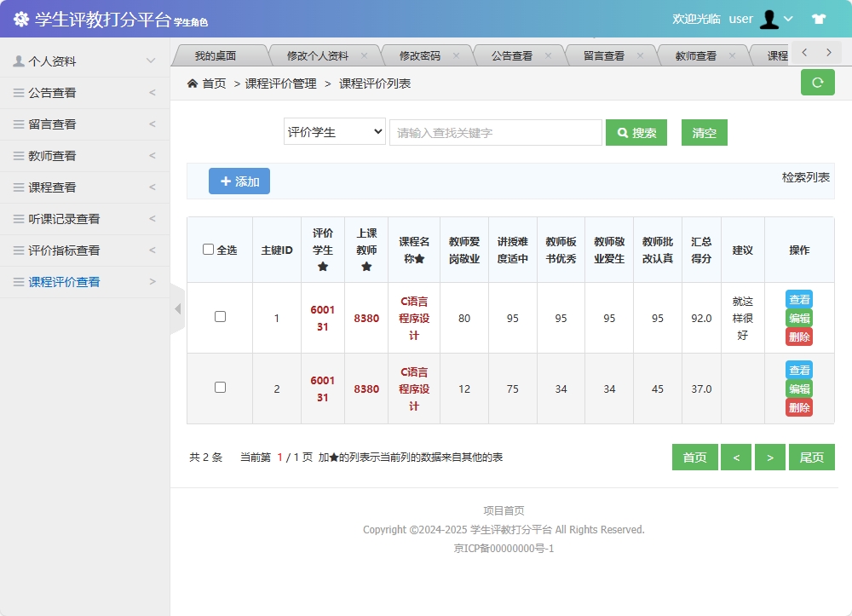
Task: Click the keyword search input field
Action: [495, 132]
